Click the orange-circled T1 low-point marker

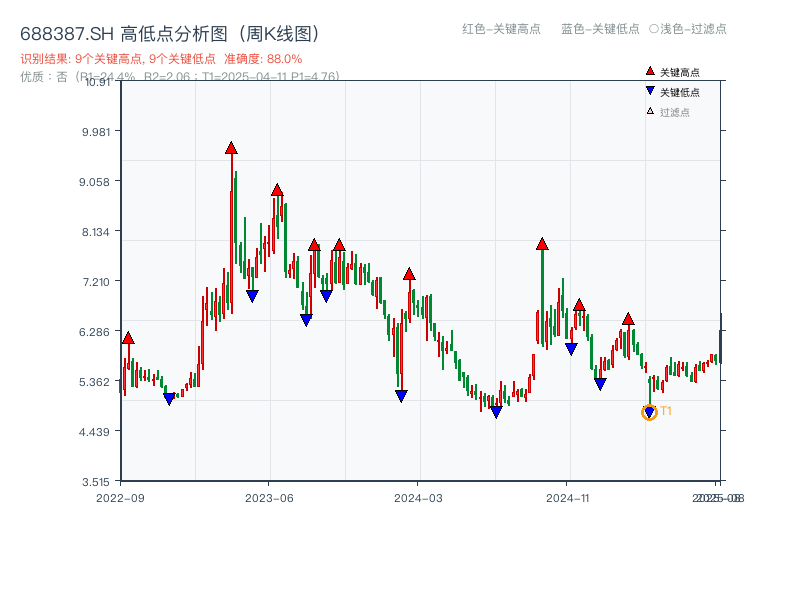(649, 413)
